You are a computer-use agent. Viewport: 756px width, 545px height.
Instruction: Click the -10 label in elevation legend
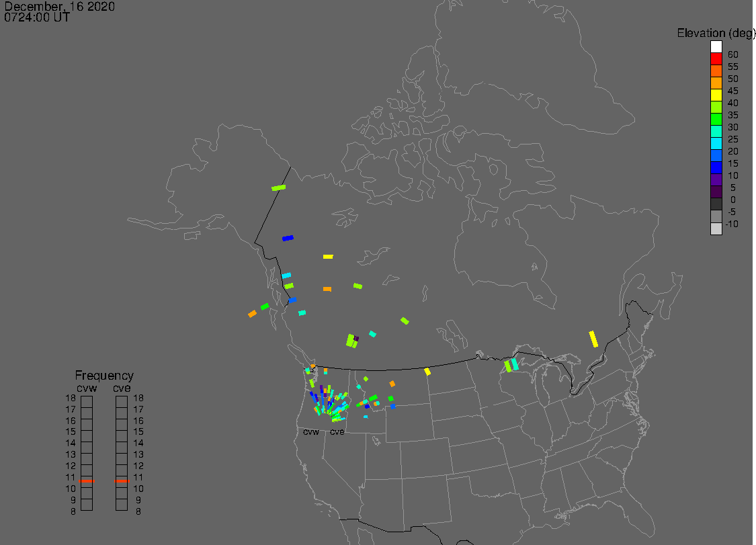pos(732,224)
